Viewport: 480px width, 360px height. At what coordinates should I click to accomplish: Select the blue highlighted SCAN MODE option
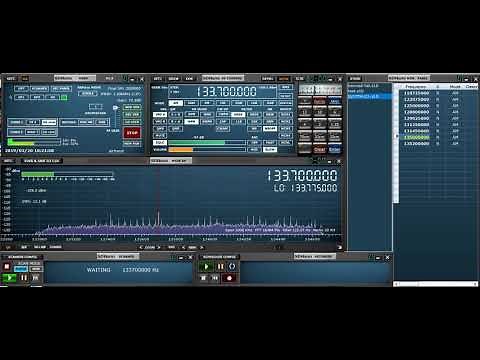pyautogui.click(x=21, y=269)
